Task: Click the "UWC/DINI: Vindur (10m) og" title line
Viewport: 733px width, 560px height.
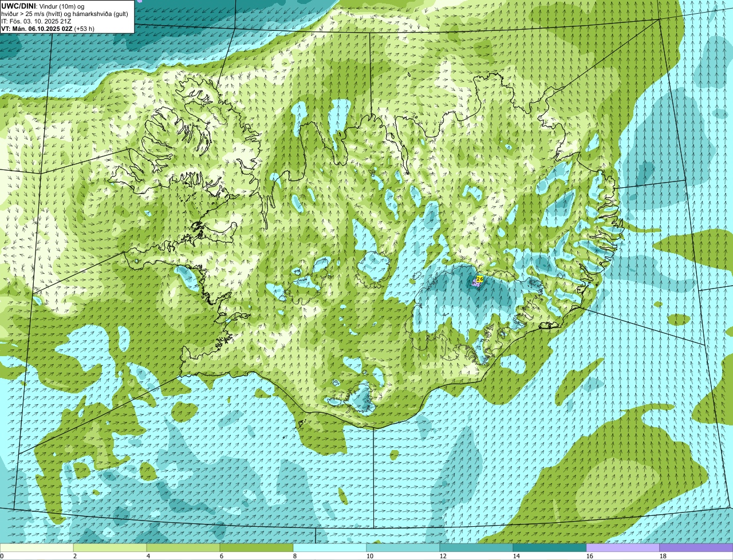Action: [43, 6]
